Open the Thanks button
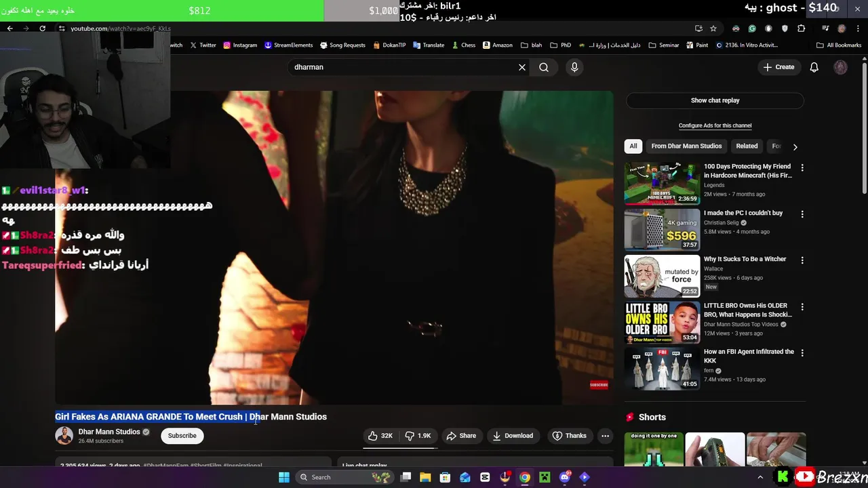 pyautogui.click(x=569, y=436)
